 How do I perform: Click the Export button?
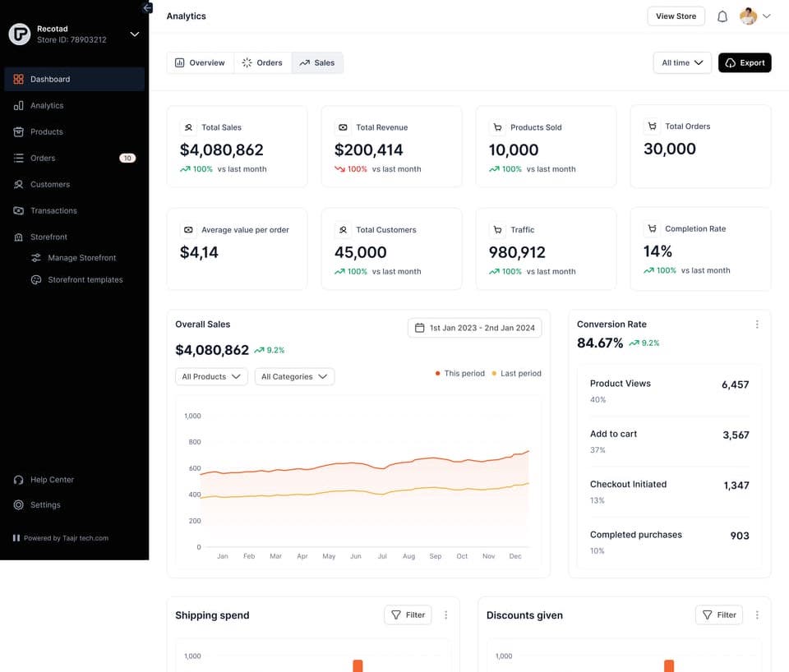(x=745, y=63)
